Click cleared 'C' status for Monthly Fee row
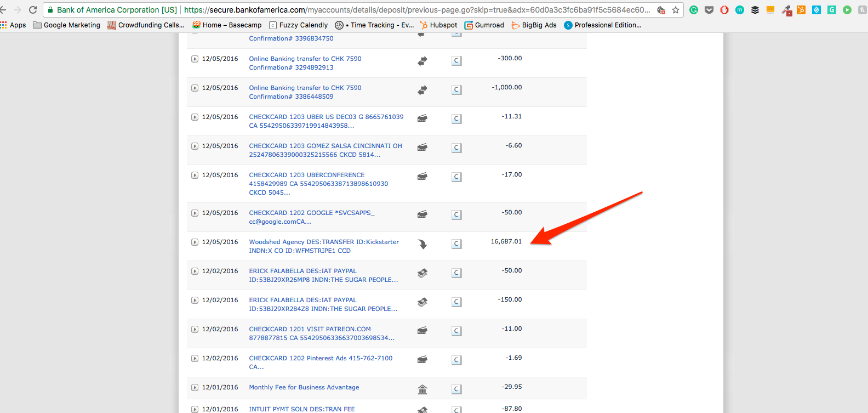Image resolution: width=868 pixels, height=413 pixels. coord(456,389)
